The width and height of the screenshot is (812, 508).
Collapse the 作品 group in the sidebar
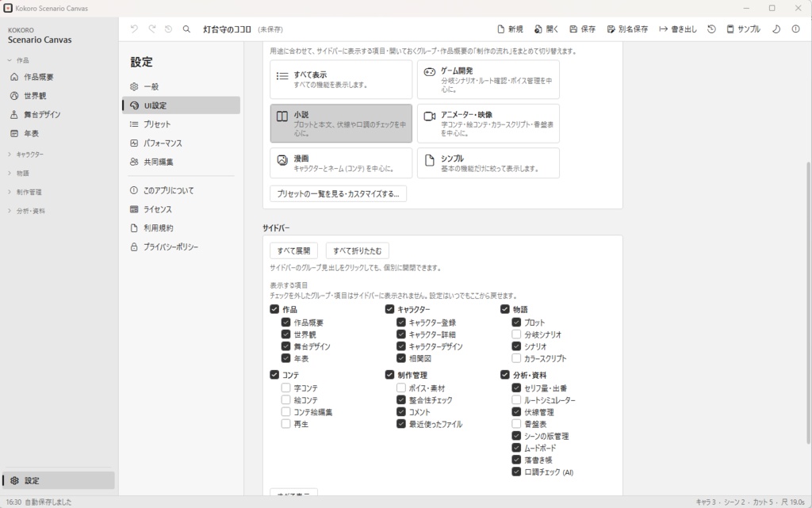59,60
